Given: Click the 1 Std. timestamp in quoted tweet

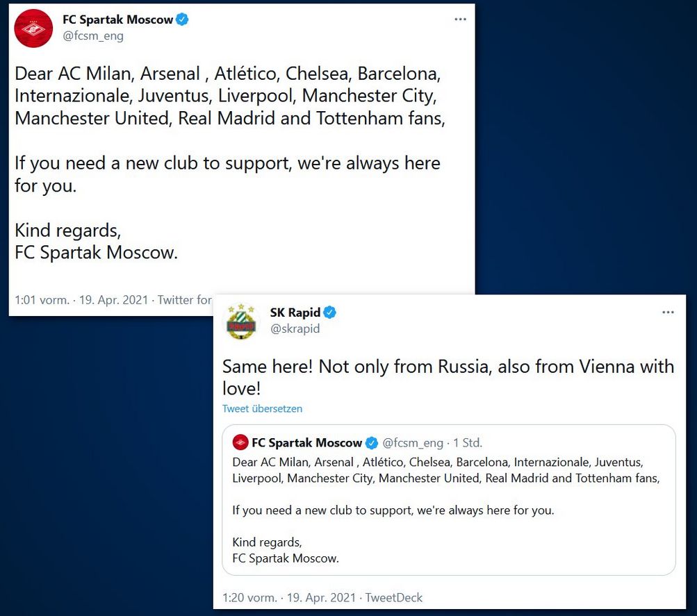Looking at the screenshot, I should 468,443.
